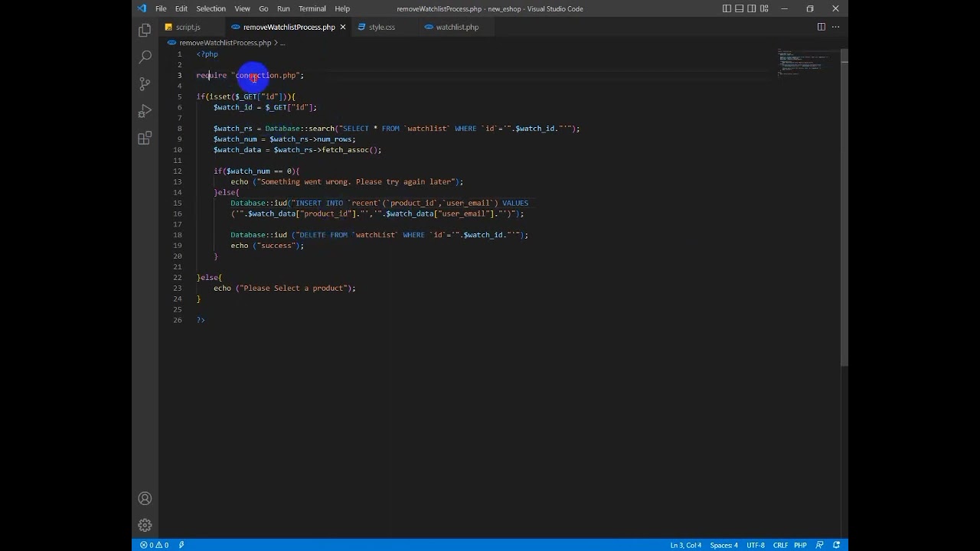
Task: Open editor More Actions ellipsis
Action: click(835, 27)
